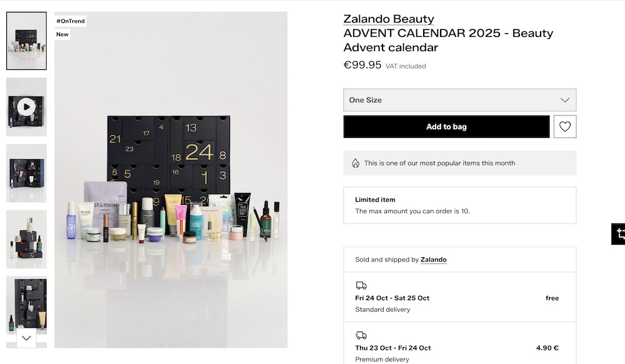This screenshot has height=364, width=625.
Task: Click the Add to bag button
Action: 446,127
